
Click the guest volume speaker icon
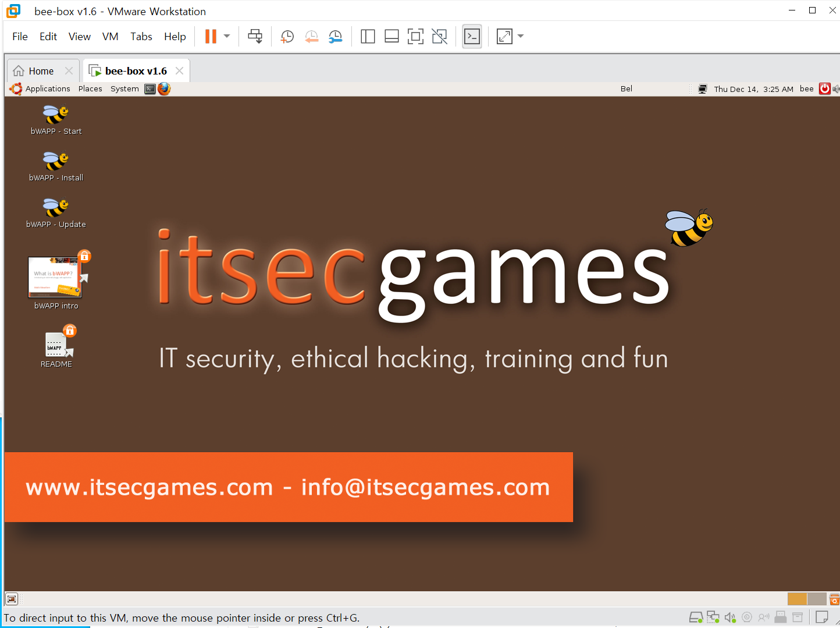836,89
